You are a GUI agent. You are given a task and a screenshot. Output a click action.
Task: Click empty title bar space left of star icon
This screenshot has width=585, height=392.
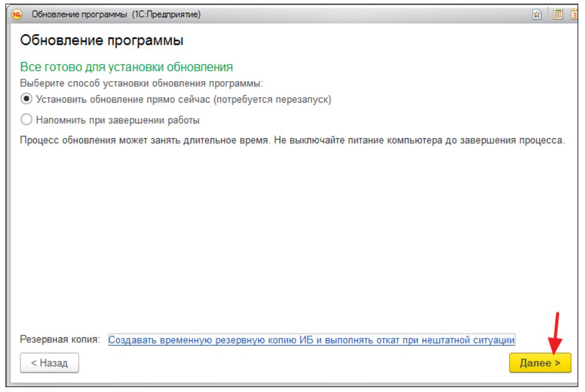point(369,14)
